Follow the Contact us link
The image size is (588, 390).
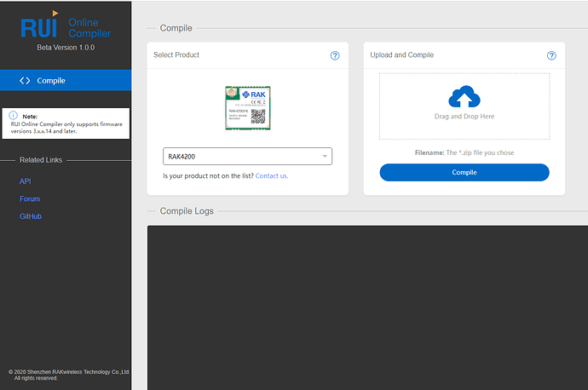(x=272, y=175)
